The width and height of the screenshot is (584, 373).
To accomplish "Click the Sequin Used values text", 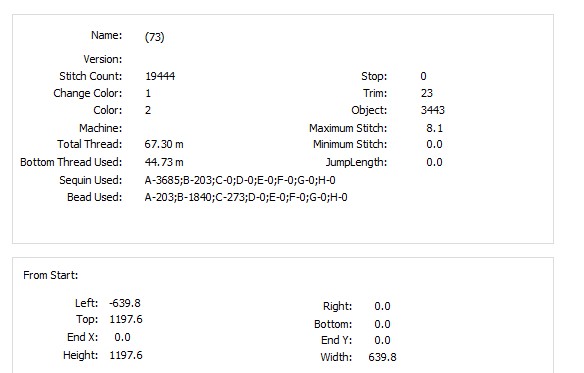I will pos(240,180).
